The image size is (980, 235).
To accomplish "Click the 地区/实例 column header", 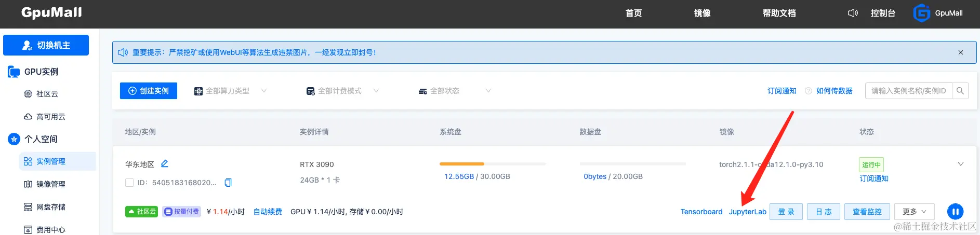I will [x=140, y=132].
